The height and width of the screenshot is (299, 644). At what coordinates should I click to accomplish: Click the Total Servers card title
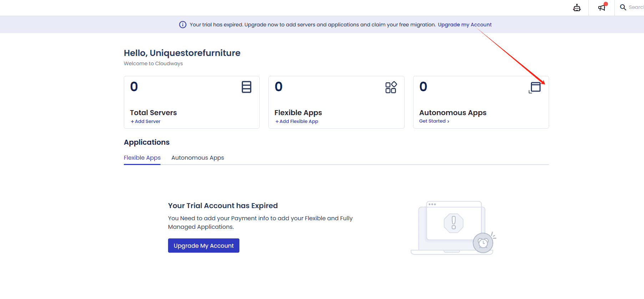(153, 113)
